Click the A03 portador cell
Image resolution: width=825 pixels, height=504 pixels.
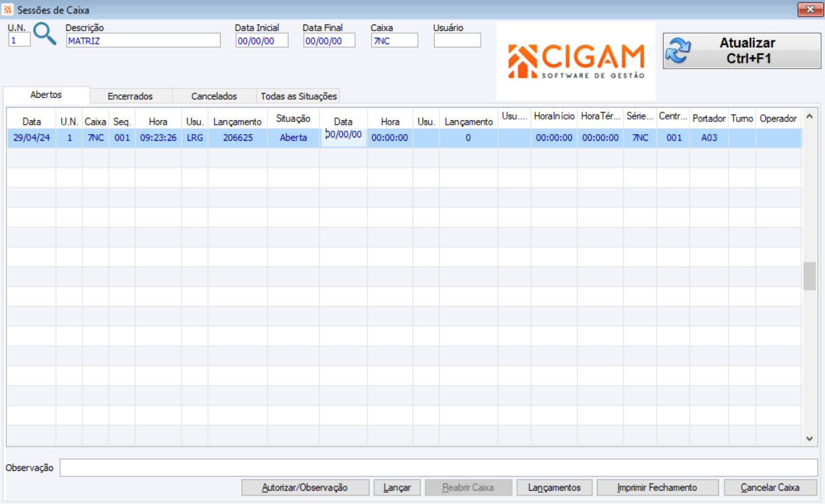709,138
